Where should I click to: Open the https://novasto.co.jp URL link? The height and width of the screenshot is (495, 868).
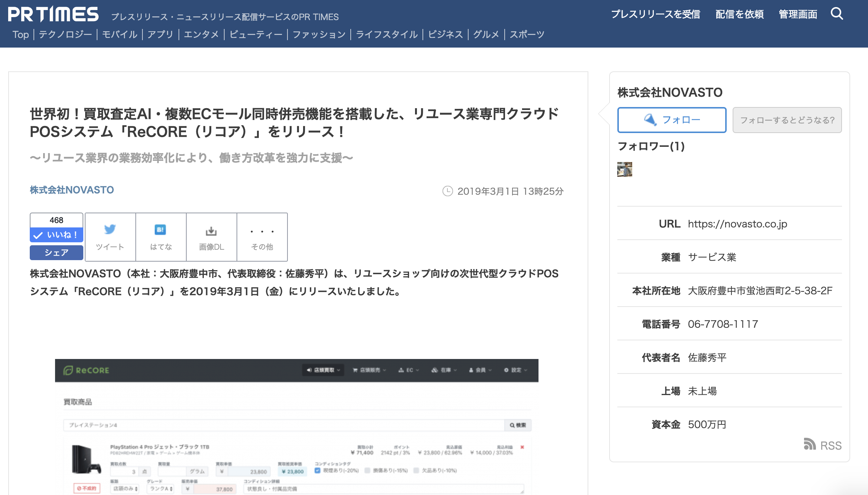[x=737, y=224]
